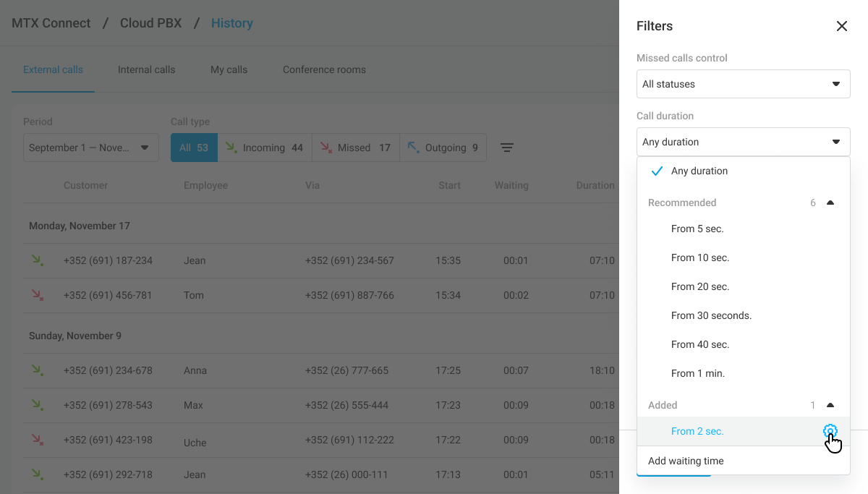Show only Outgoing calls
Image resolution: width=868 pixels, height=494 pixels.
(443, 148)
